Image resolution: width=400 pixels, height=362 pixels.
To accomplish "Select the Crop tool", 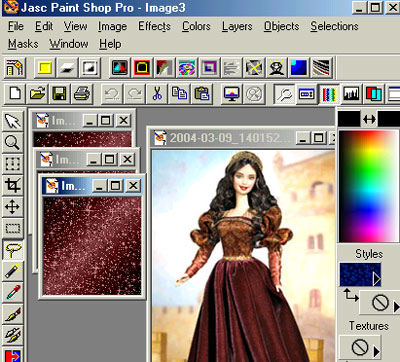I will click(12, 185).
